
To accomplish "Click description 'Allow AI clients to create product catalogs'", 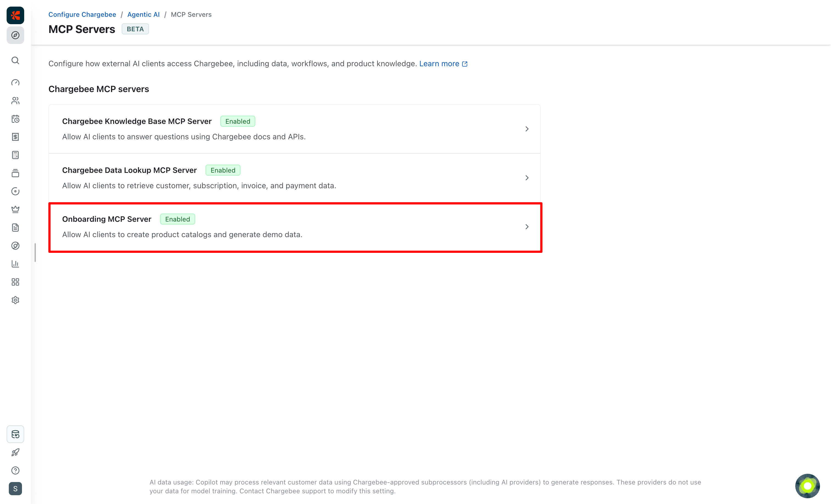I will click(182, 234).
